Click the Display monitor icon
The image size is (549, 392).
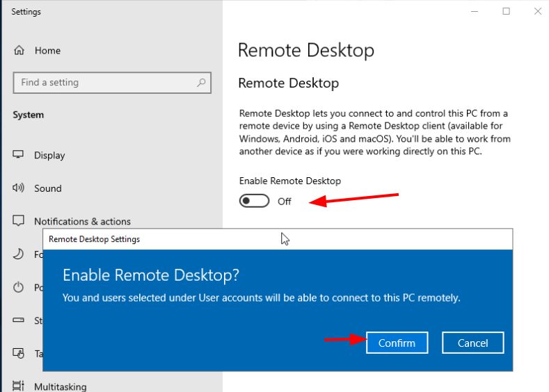pos(18,154)
